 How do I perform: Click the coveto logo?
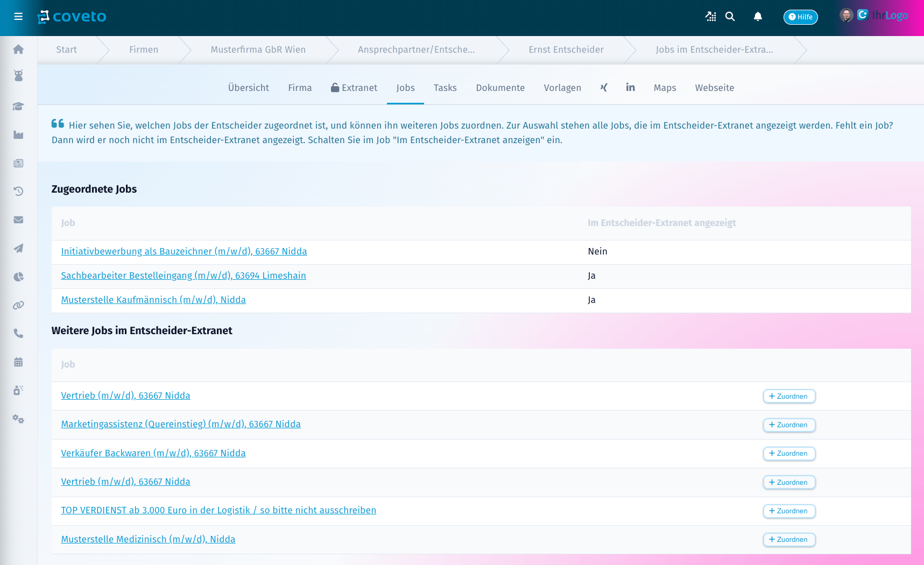72,17
